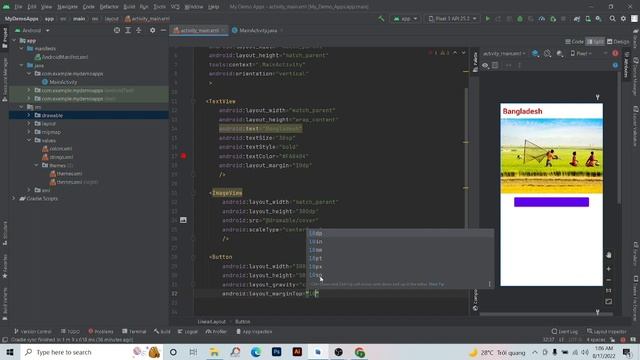The width and height of the screenshot is (640, 360).
Task: Expand the drawable folder arrow
Action: click(x=29, y=116)
